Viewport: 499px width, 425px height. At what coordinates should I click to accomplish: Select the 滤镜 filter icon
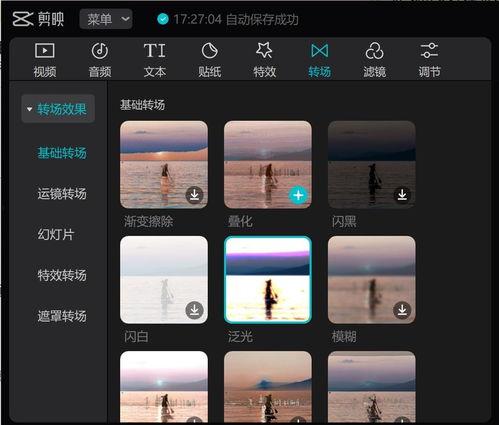(374, 51)
